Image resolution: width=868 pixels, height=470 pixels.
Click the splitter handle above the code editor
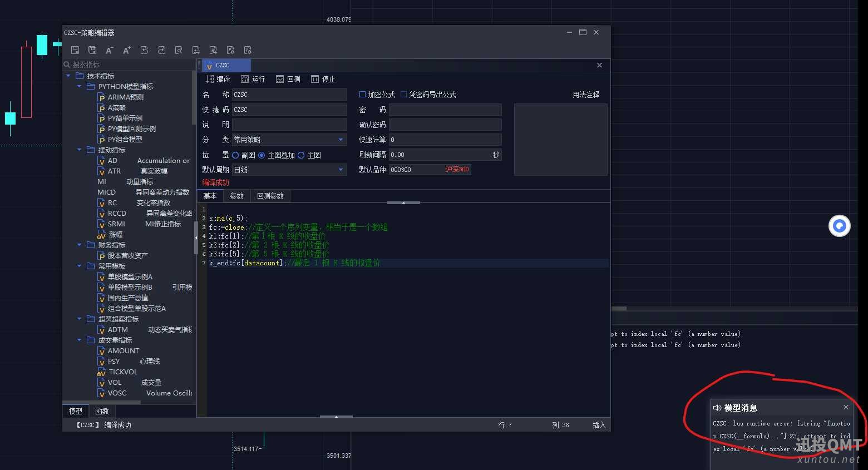pos(403,203)
